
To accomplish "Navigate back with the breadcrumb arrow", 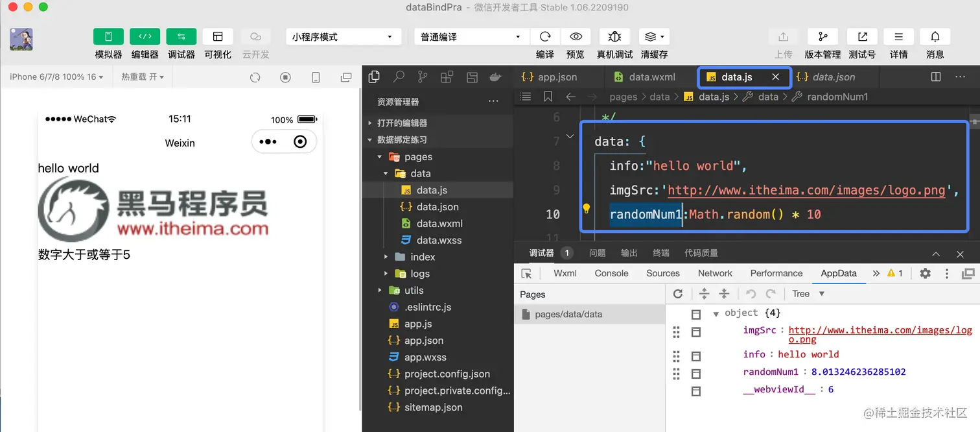I will coord(570,97).
